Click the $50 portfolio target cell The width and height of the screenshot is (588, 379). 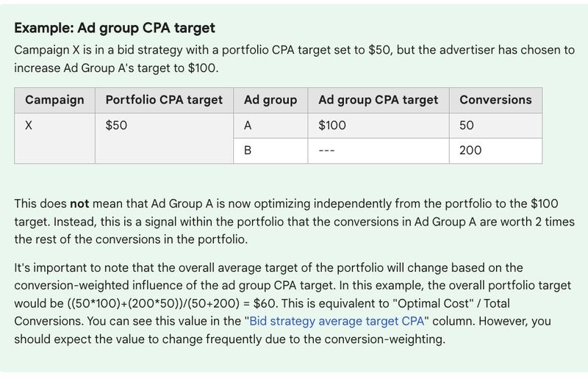coord(116,126)
